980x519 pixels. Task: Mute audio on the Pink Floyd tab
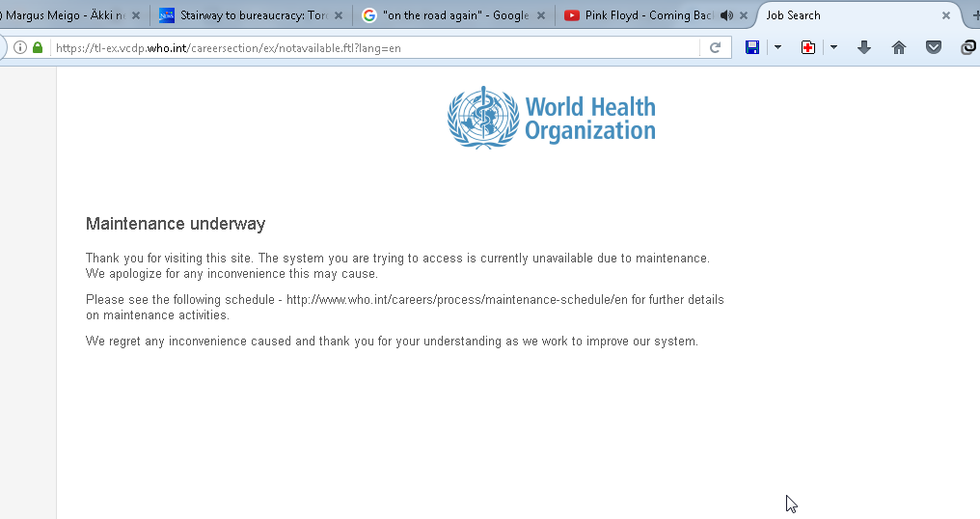(726, 15)
